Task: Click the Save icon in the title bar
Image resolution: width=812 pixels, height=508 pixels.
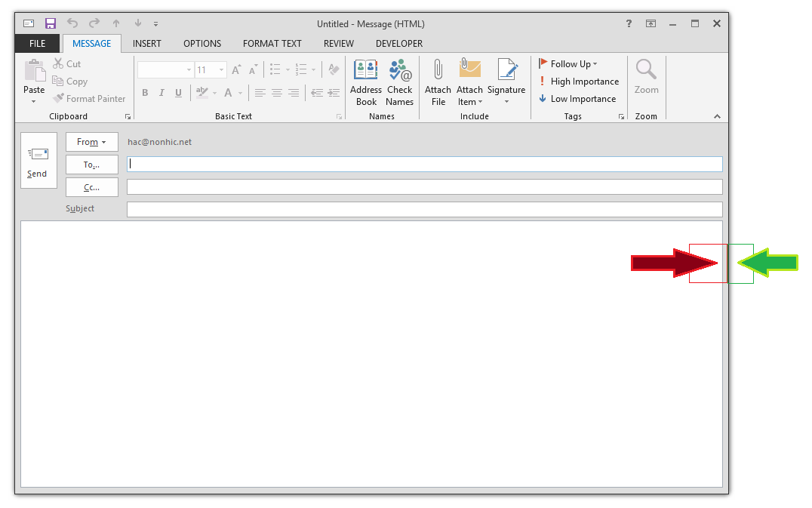Action: tap(51, 23)
